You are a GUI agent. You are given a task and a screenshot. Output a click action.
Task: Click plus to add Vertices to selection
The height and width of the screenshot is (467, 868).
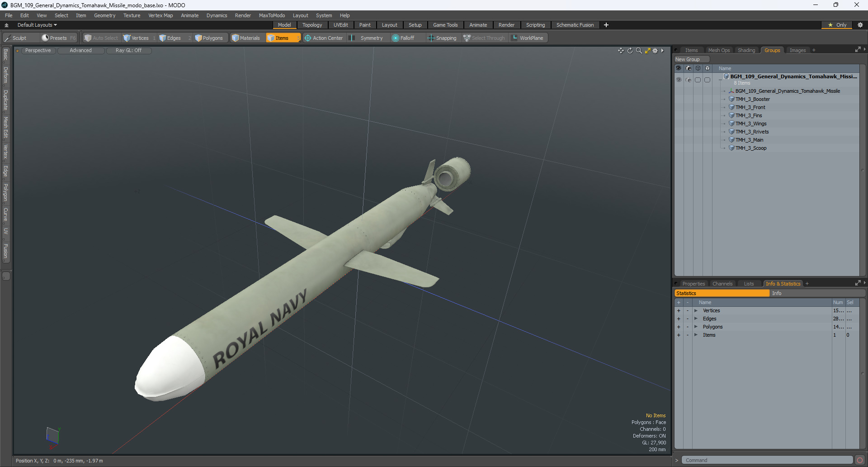click(x=679, y=310)
